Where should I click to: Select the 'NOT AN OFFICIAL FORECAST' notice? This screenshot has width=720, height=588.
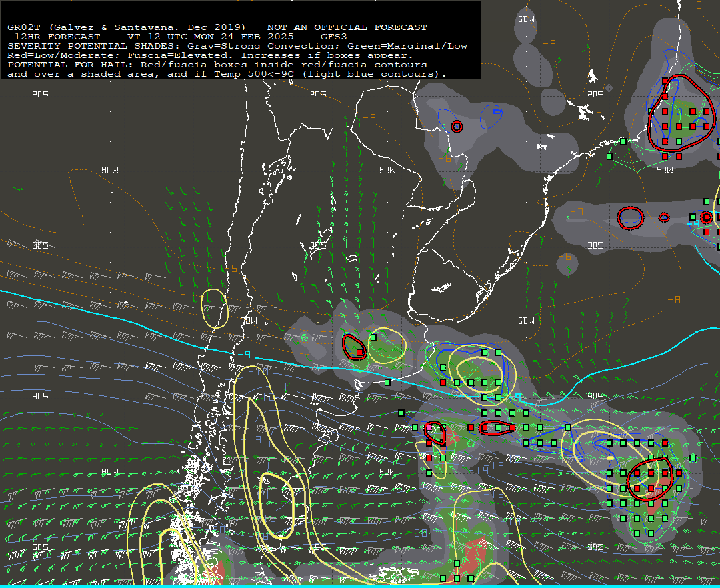pyautogui.click(x=347, y=27)
